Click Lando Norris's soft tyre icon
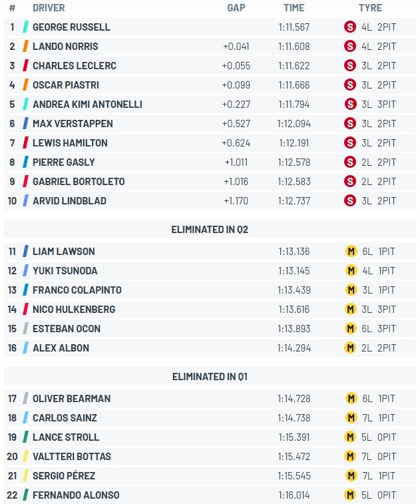Screen dimensions: 420x504 350,46
